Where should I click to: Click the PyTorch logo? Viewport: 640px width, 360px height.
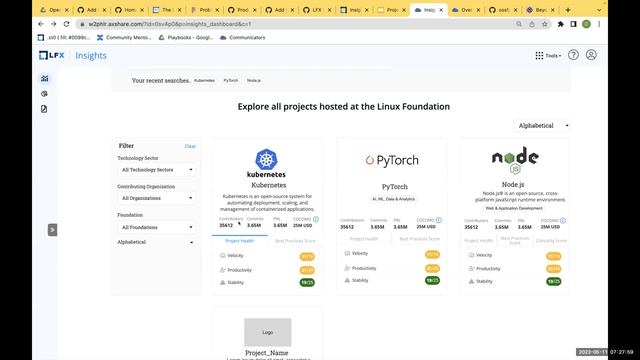pos(392,160)
